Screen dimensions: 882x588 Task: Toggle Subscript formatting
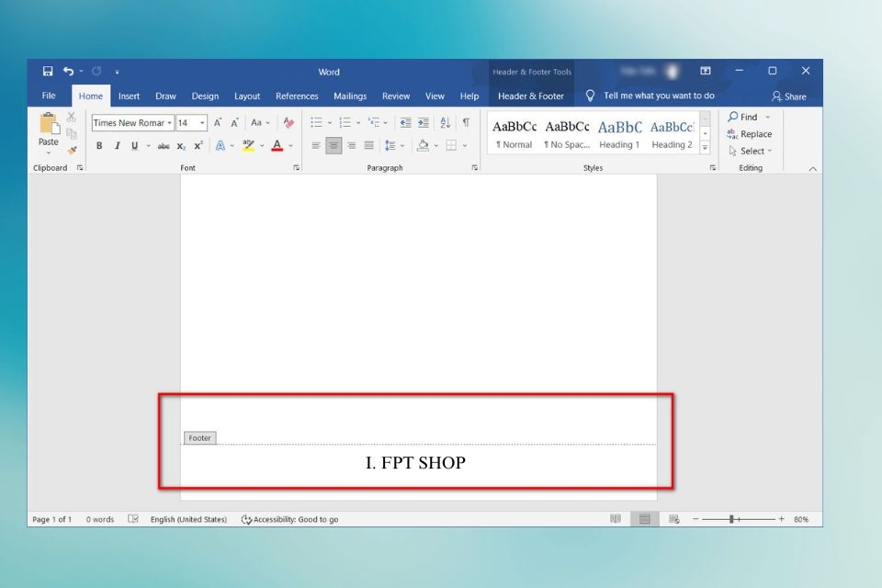181,146
